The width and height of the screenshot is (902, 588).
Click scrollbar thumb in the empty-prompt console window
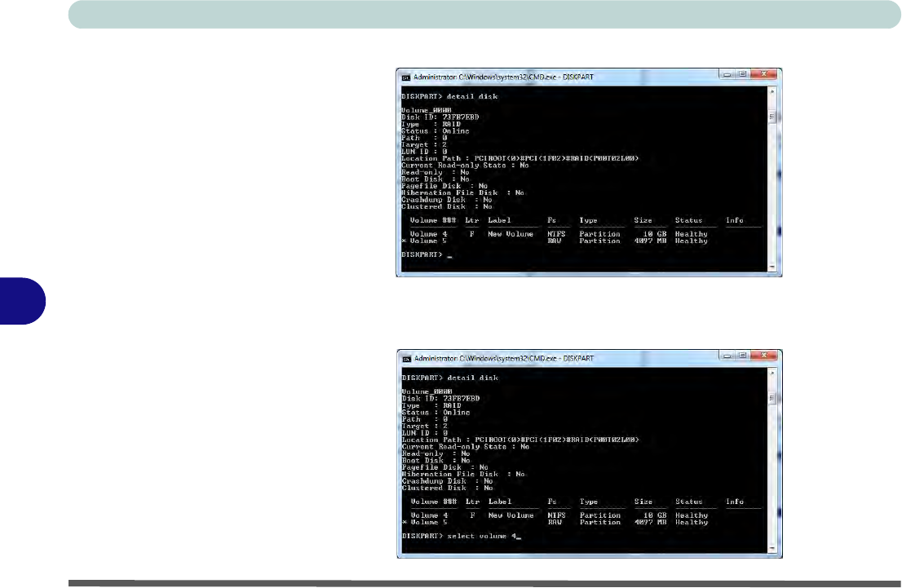(772, 114)
